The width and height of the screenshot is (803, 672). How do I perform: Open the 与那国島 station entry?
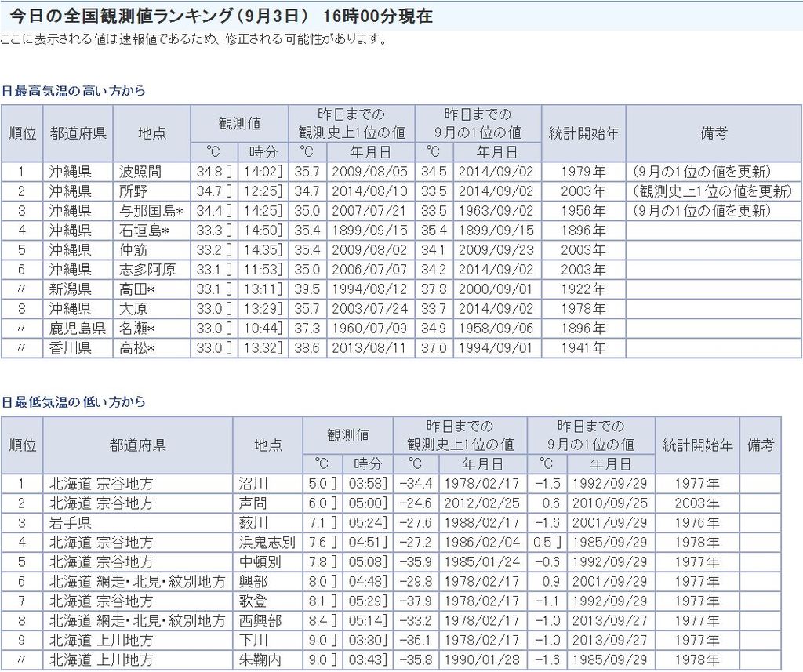[x=151, y=211]
